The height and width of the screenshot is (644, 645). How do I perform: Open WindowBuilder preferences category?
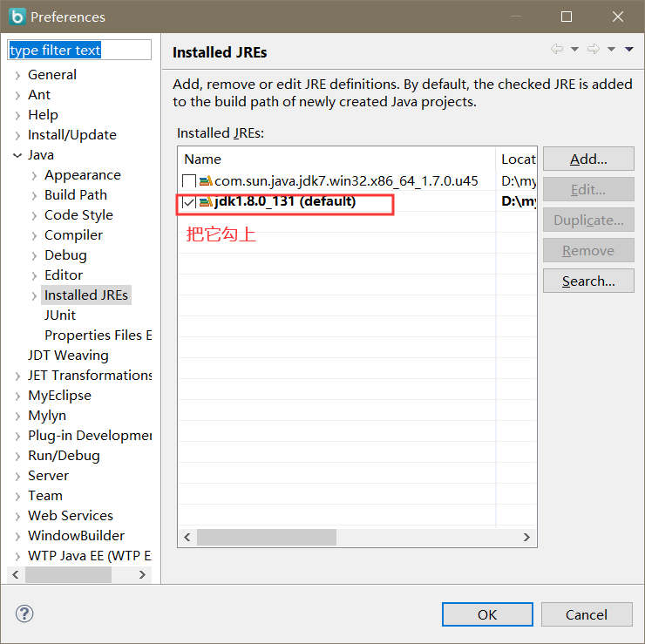click(x=76, y=535)
